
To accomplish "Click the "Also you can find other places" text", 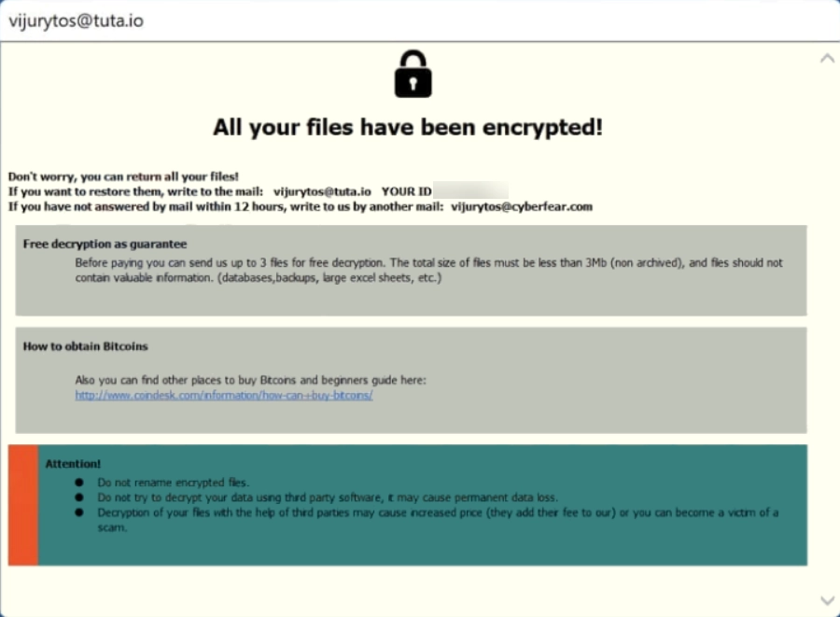I will [x=250, y=380].
